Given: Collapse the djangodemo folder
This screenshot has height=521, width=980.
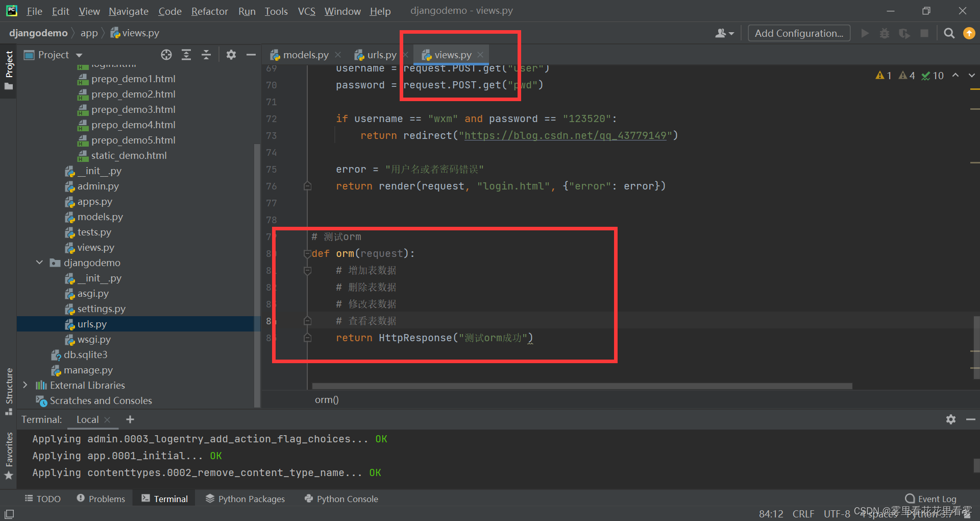Looking at the screenshot, I should click(x=39, y=263).
